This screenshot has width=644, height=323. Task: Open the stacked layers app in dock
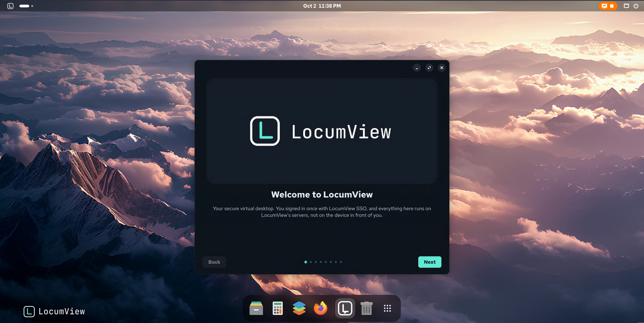point(299,308)
